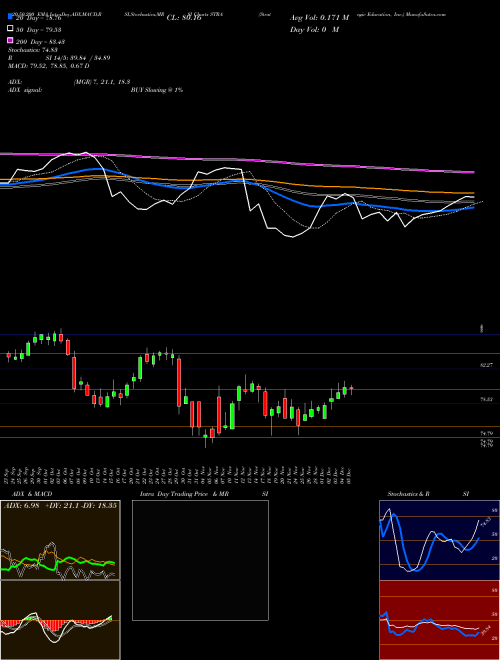
Task: Click the 'BUY Slowing @ 1%' signal text
Action: coord(157,90)
